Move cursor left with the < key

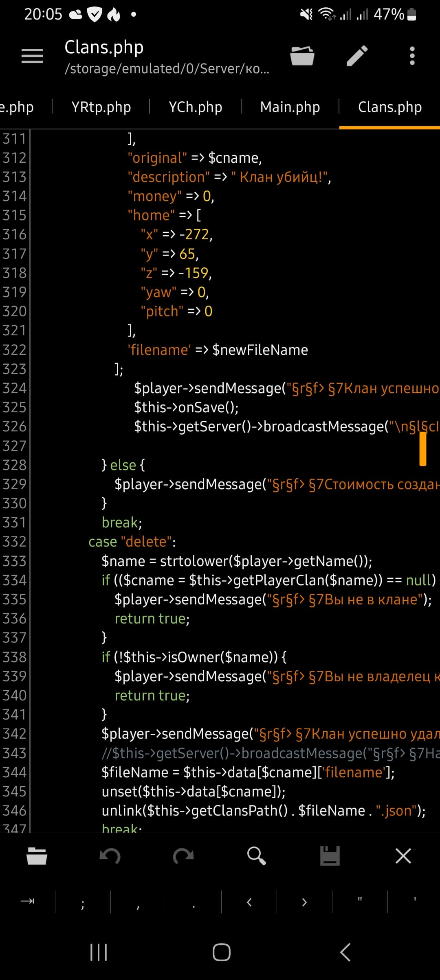[x=249, y=901]
